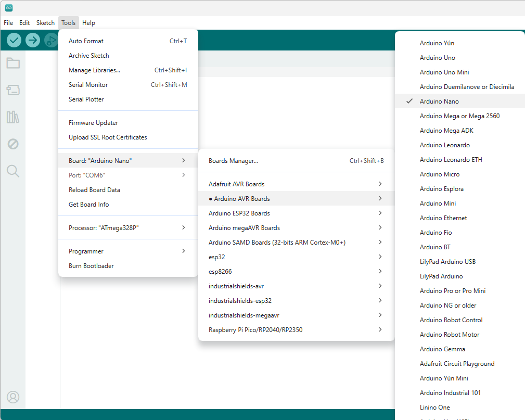This screenshot has height=420, width=525.
Task: Open the Board: "Arduino Nano" submenu
Action: (x=128, y=160)
